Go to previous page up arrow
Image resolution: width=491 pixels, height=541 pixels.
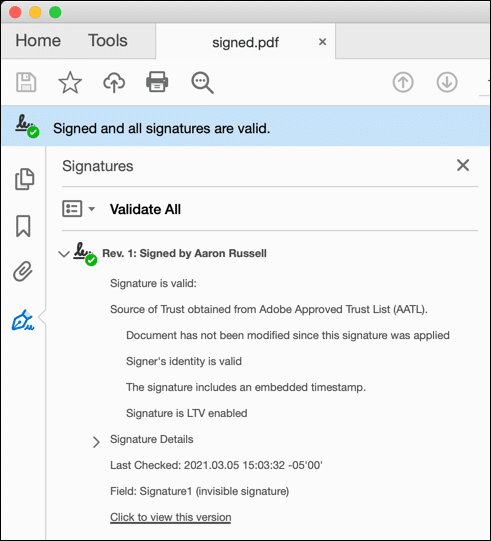pyautogui.click(x=403, y=82)
